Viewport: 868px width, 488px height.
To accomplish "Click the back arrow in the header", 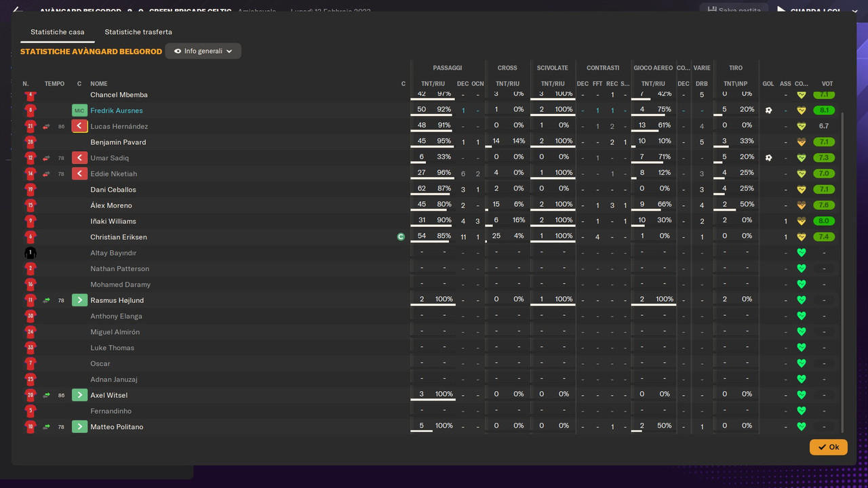I will (x=18, y=10).
